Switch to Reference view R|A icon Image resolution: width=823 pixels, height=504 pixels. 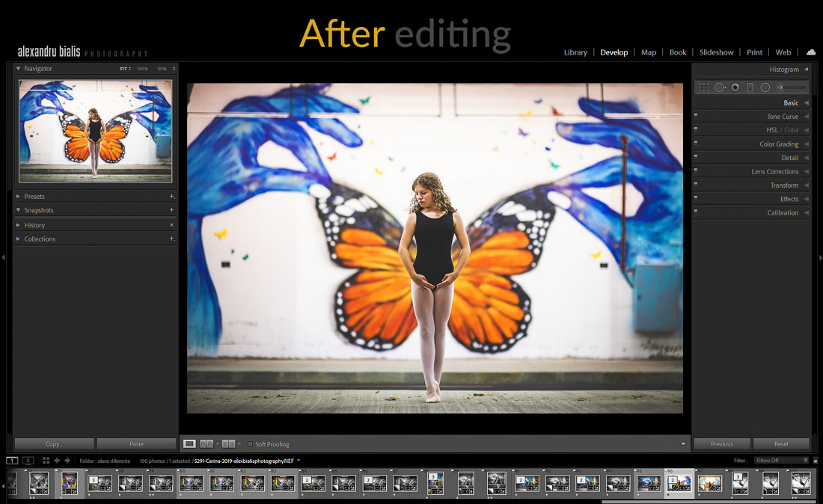206,443
